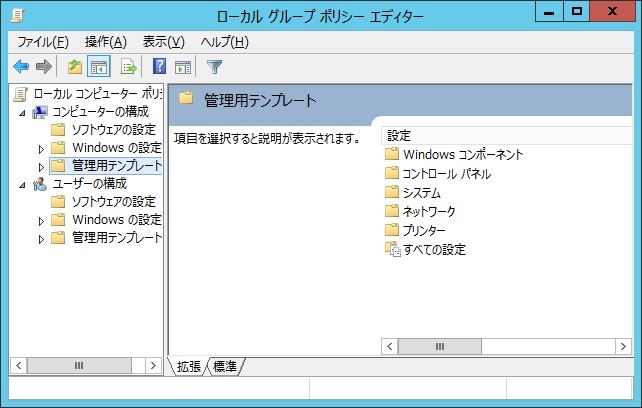Click the システム folder icon in list
The height and width of the screenshot is (408, 642).
coord(392,192)
